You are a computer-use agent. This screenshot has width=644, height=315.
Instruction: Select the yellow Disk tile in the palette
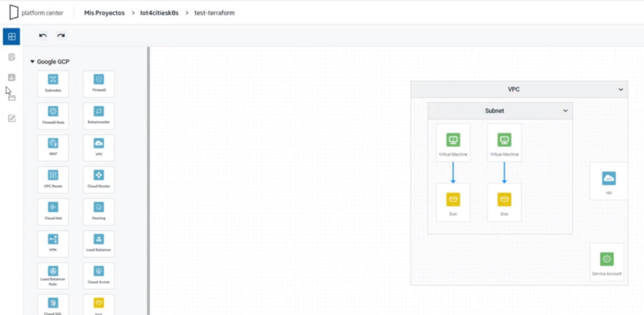pos(99,305)
